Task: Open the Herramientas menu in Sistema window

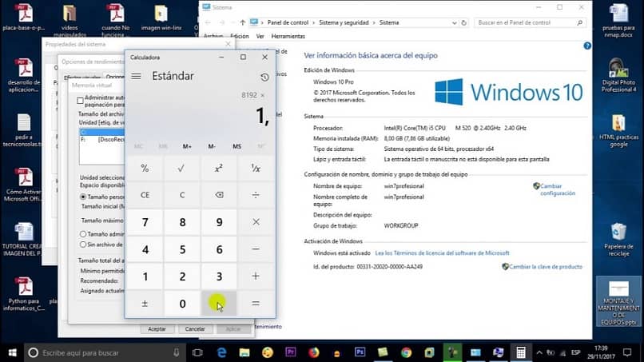Action: (288, 36)
